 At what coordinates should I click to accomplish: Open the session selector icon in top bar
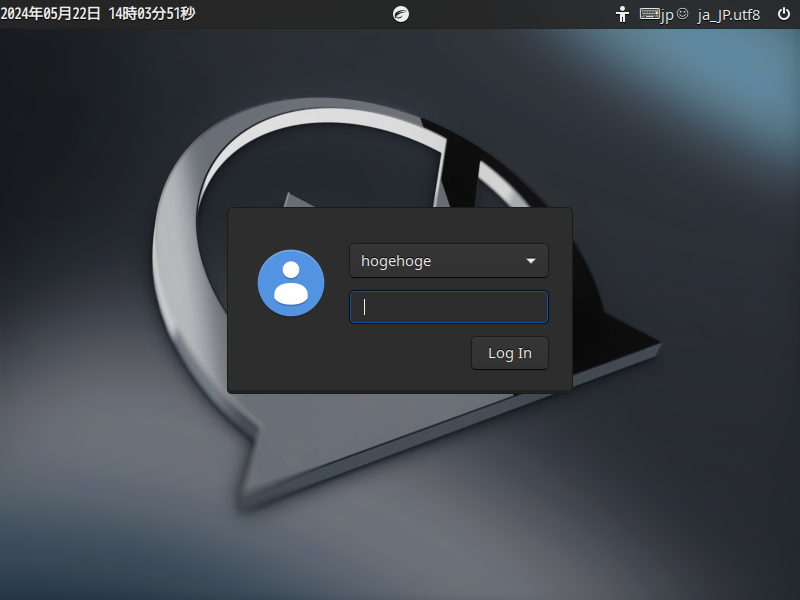[401, 14]
